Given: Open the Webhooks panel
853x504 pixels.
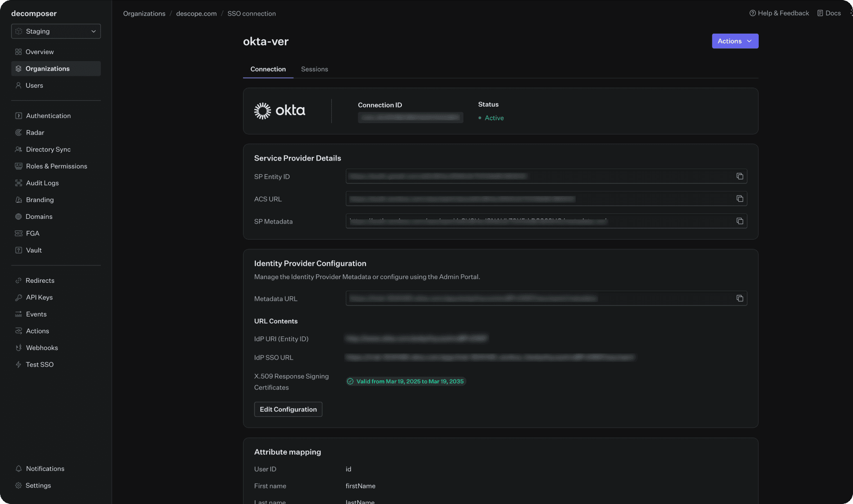Looking at the screenshot, I should 41,348.
